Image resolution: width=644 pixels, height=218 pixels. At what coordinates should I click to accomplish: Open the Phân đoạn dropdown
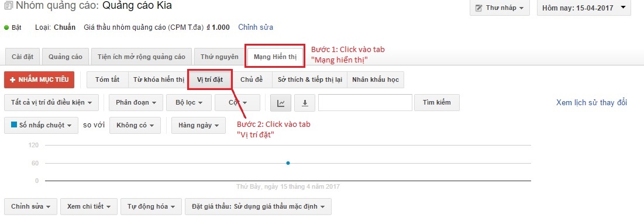point(136,103)
